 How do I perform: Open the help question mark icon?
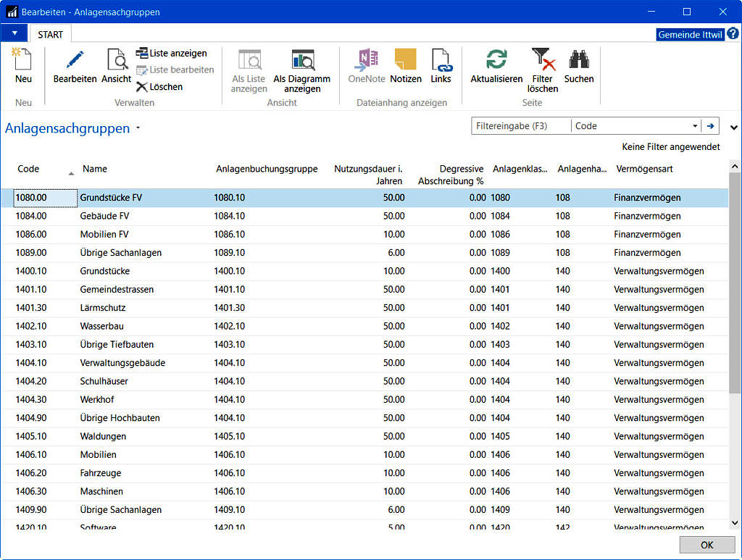point(733,33)
